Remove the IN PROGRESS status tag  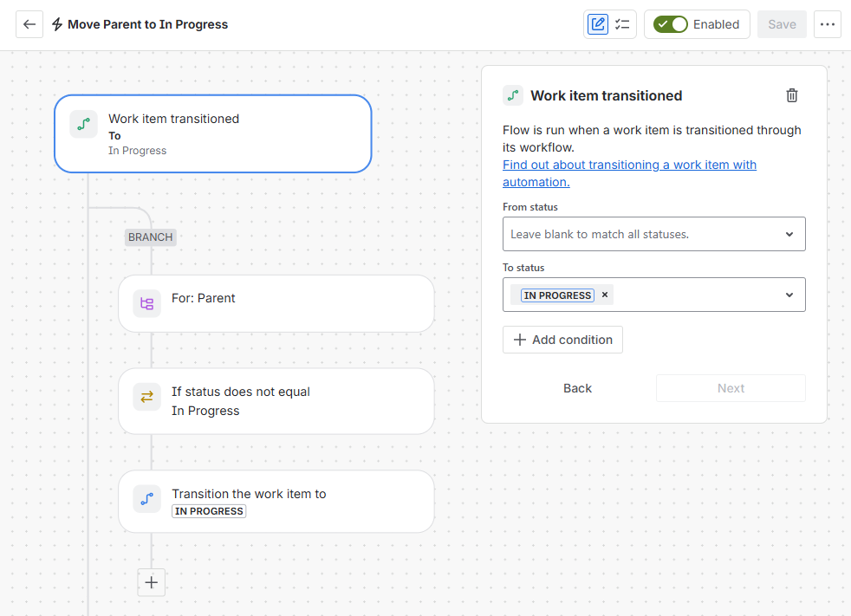605,295
